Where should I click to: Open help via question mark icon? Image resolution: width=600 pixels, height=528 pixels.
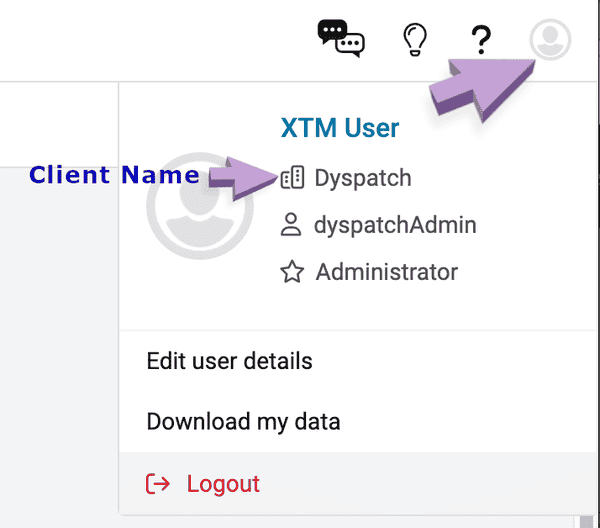[481, 40]
